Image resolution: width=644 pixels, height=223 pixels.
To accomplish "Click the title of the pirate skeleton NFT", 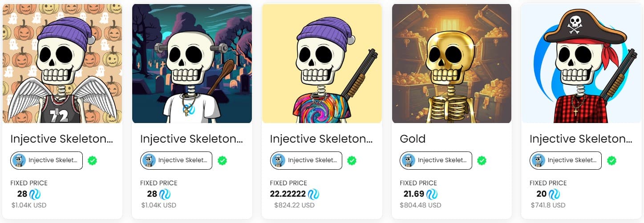I will point(580,139).
